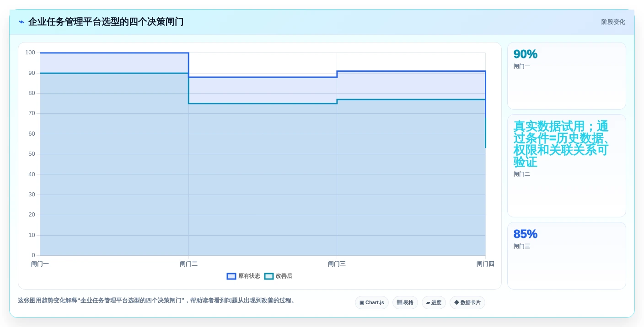Viewport: 644px width, 327px height.
Task: Click the 0 y-axis tick label
Action: tap(33, 255)
